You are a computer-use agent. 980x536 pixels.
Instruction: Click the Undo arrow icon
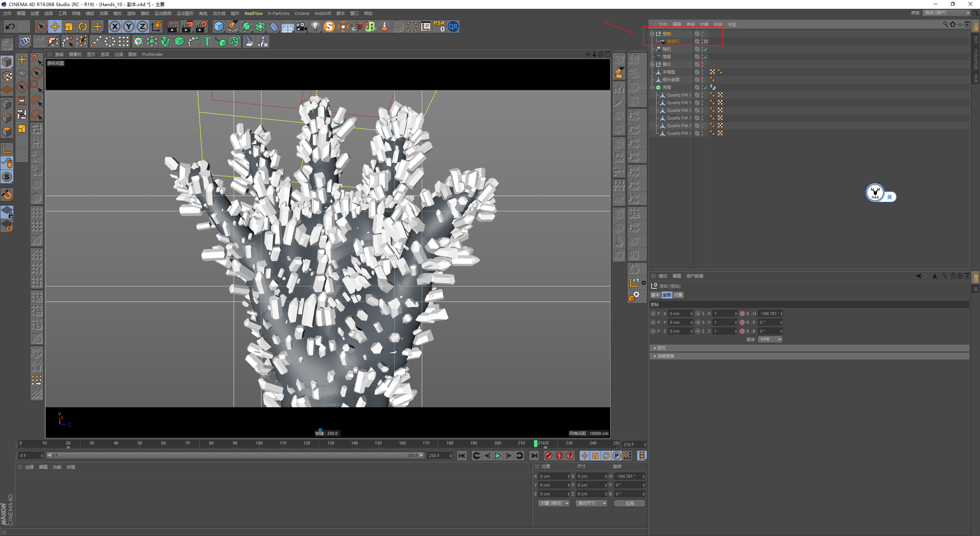(10, 26)
